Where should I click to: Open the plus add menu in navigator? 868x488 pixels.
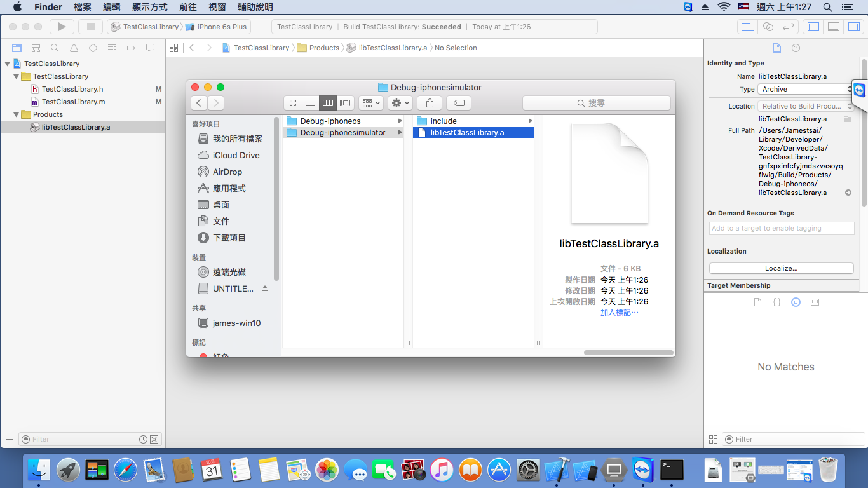pos(10,439)
